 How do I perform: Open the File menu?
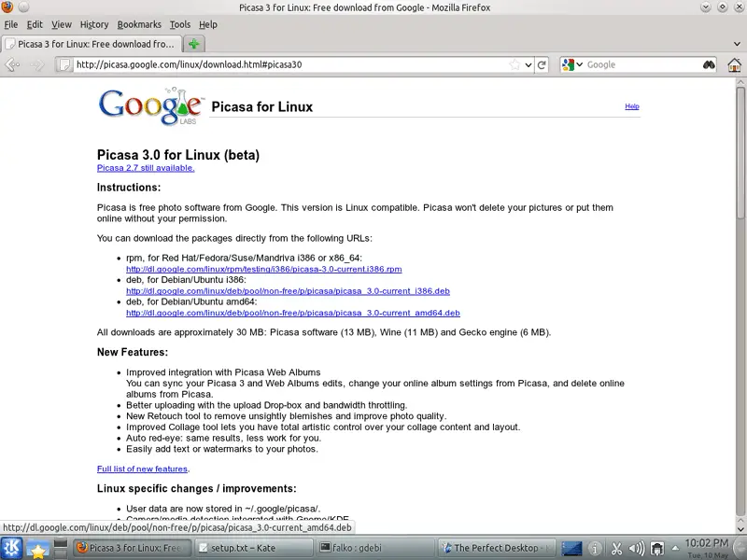11,25
